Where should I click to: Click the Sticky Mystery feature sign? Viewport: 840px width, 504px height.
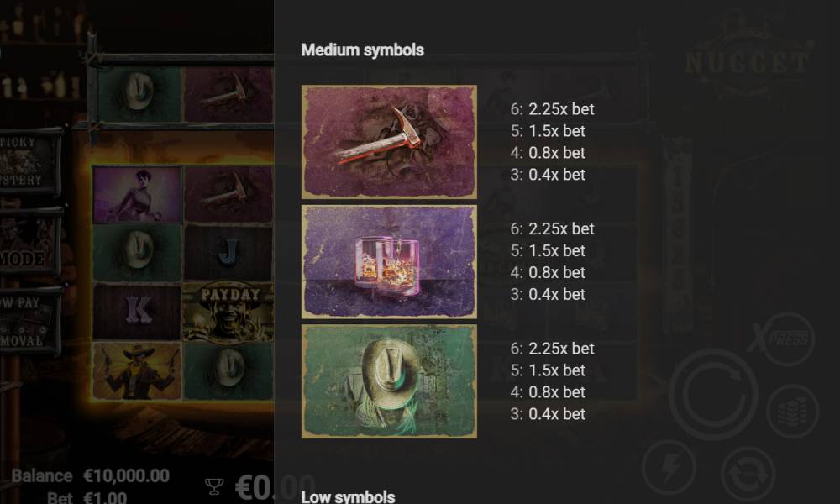29,162
